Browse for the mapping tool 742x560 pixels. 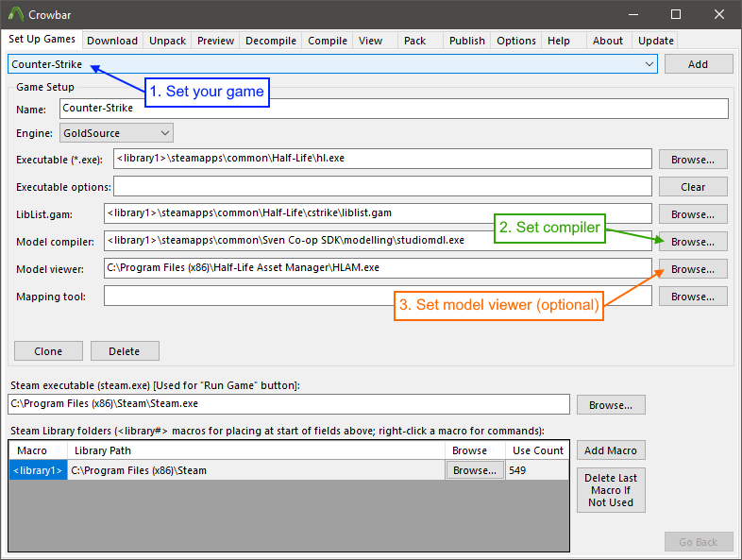693,297
